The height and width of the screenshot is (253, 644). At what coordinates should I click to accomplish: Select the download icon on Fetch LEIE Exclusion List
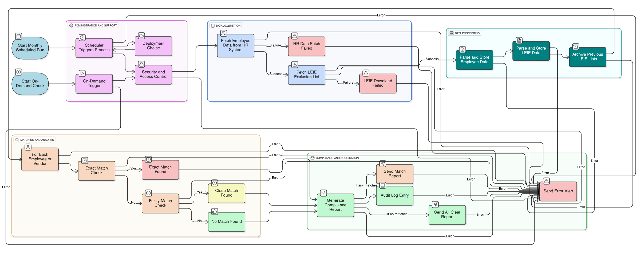click(294, 64)
